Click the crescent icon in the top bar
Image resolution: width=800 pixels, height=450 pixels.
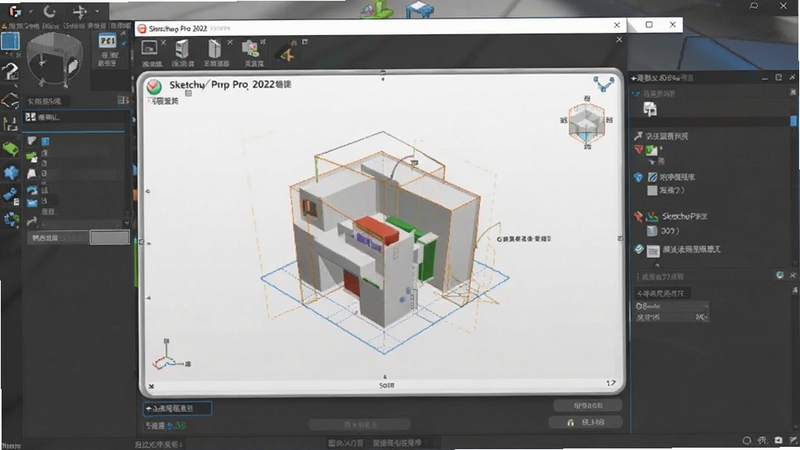pyautogui.click(x=49, y=11)
